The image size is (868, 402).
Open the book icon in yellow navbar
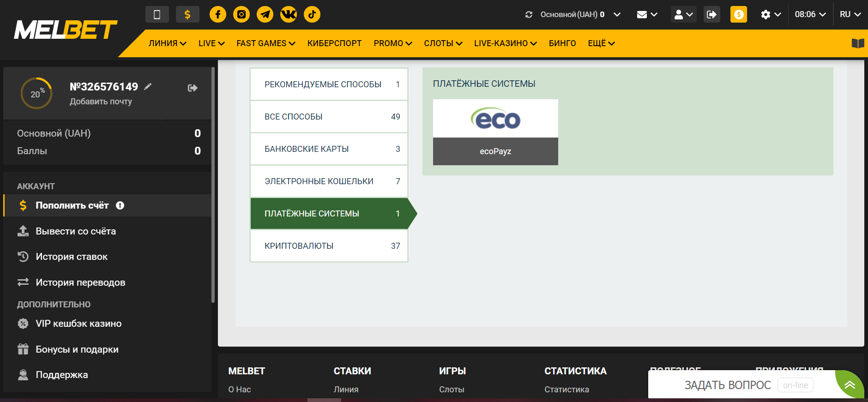click(x=858, y=43)
